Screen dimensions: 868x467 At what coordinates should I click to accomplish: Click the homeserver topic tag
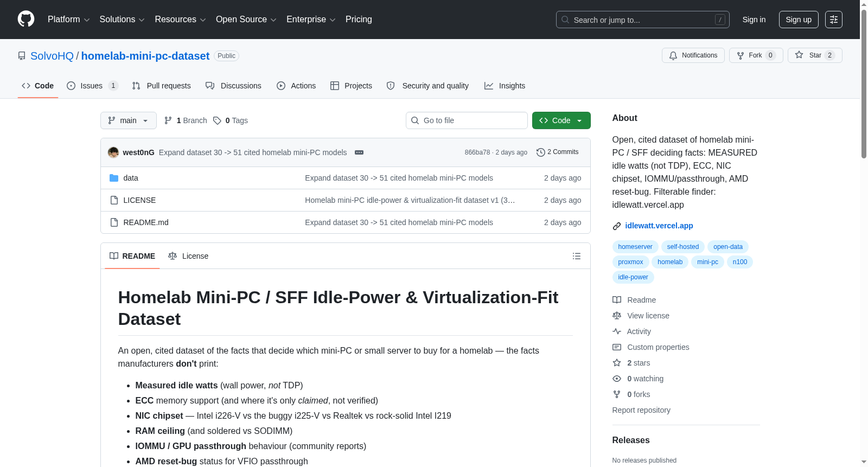(635, 247)
